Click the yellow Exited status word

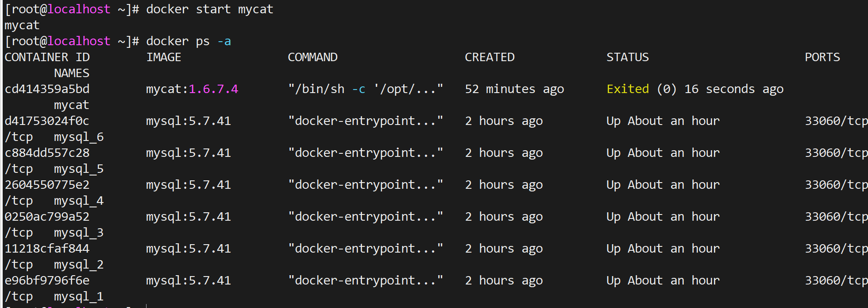[628, 89]
